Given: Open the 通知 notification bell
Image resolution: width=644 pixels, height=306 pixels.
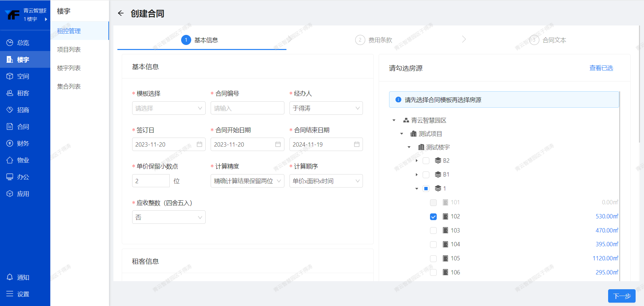Looking at the screenshot, I should coord(10,277).
